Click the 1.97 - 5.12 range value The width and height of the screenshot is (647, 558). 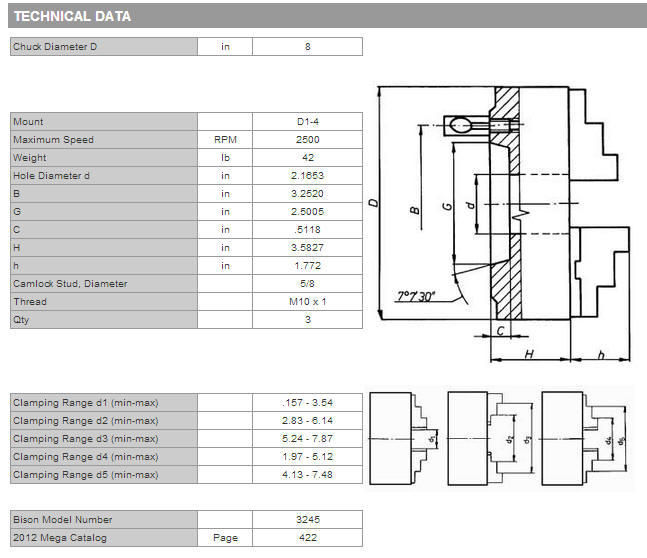click(307, 456)
